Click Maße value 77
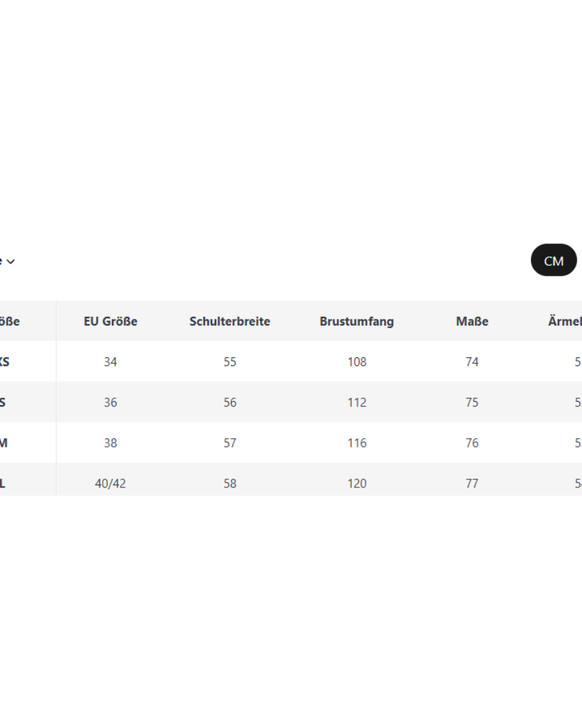The width and height of the screenshot is (582, 728). pos(472,483)
